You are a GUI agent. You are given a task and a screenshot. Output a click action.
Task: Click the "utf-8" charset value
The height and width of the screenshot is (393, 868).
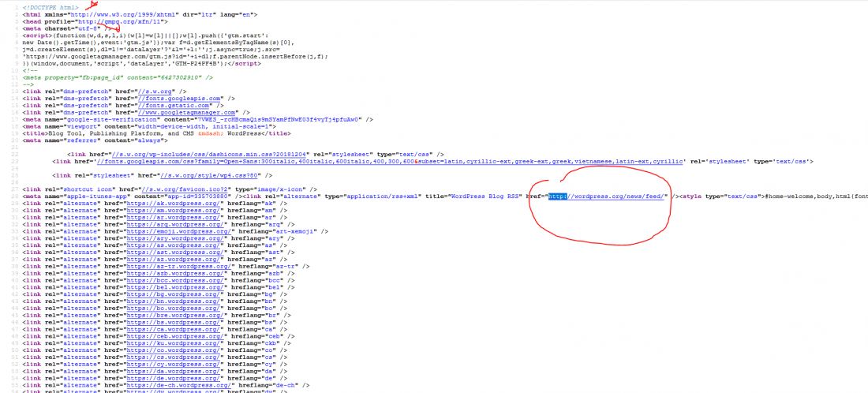point(88,28)
